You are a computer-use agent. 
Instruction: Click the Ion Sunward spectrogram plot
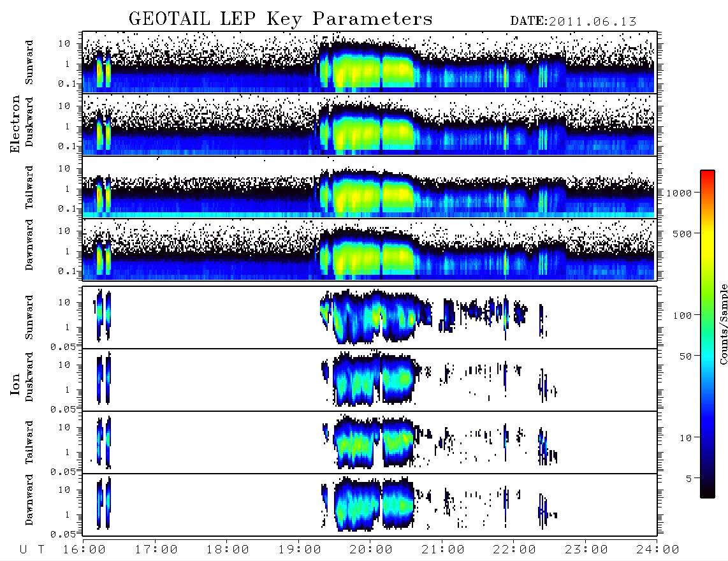[370, 317]
